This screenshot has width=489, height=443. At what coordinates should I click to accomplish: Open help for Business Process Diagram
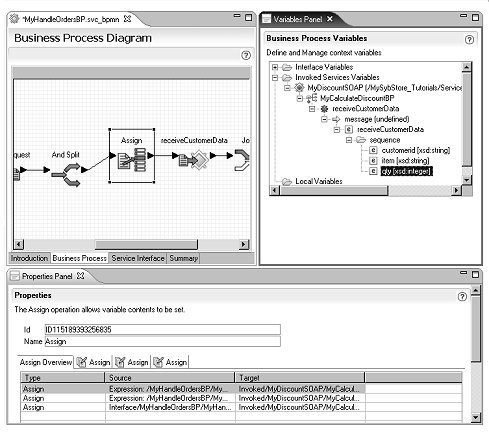[x=246, y=55]
